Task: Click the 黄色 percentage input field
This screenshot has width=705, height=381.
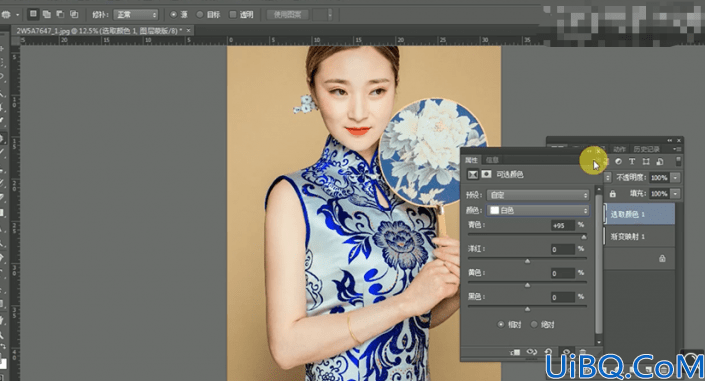Action: 563,273
